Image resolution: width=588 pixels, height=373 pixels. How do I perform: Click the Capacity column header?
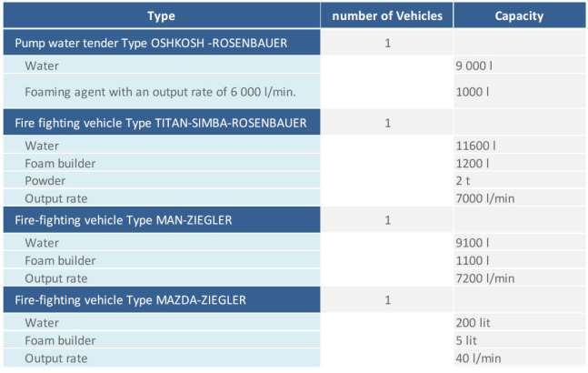point(519,15)
